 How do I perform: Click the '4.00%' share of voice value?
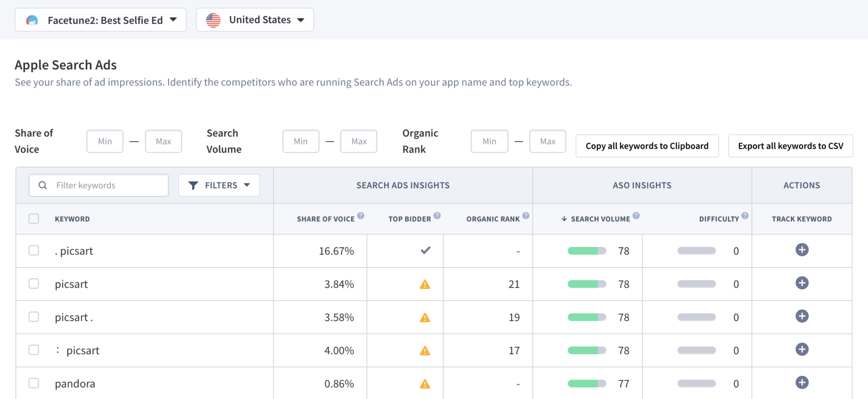coord(339,351)
